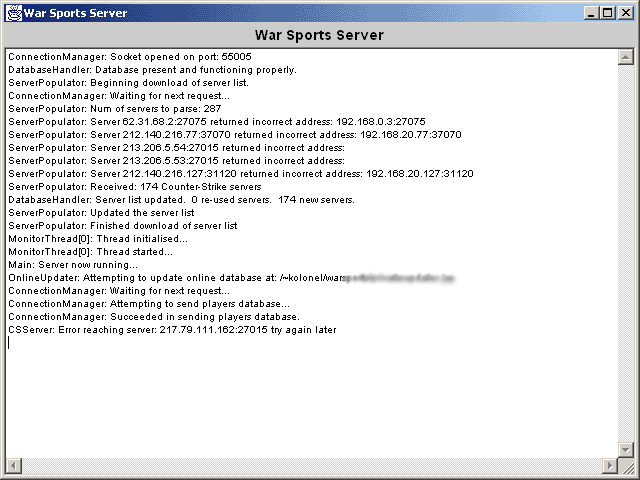
Task: Click the vertical scrollbar up arrow
Action: (625, 57)
